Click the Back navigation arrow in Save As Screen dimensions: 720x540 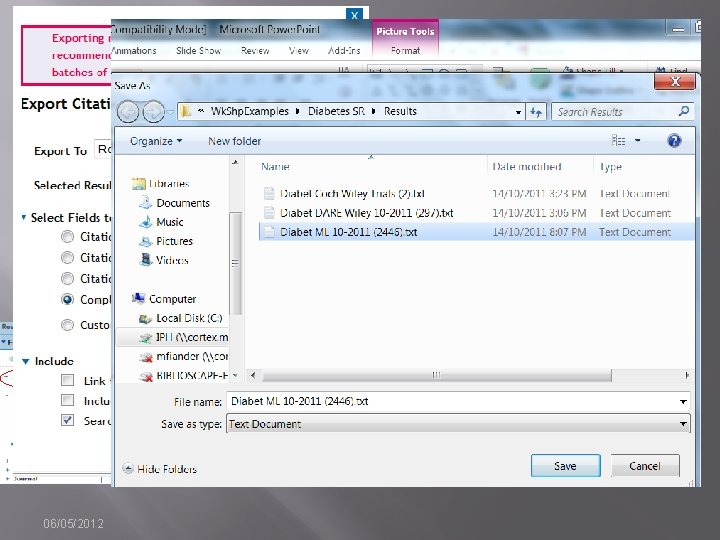pyautogui.click(x=128, y=112)
